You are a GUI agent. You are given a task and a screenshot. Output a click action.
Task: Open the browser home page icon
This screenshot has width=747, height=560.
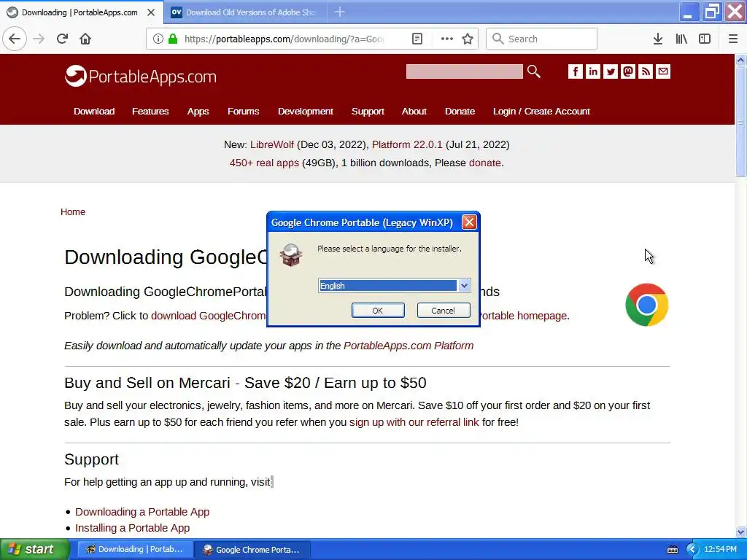point(85,39)
